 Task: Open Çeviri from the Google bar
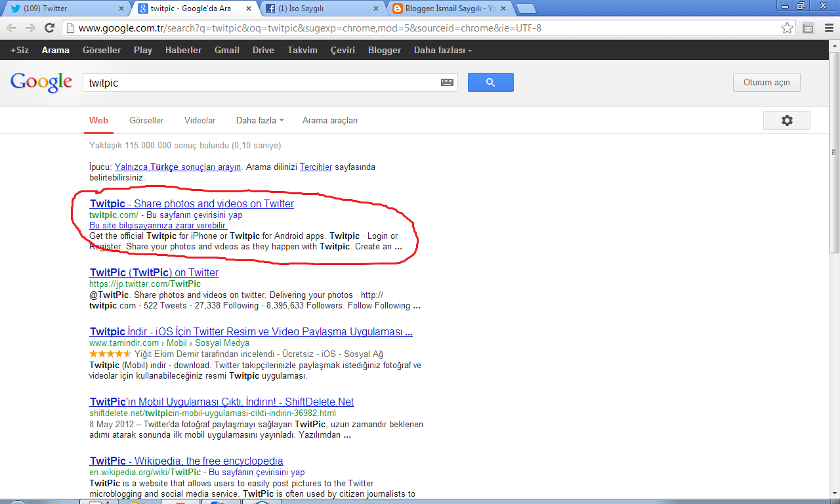pos(343,50)
